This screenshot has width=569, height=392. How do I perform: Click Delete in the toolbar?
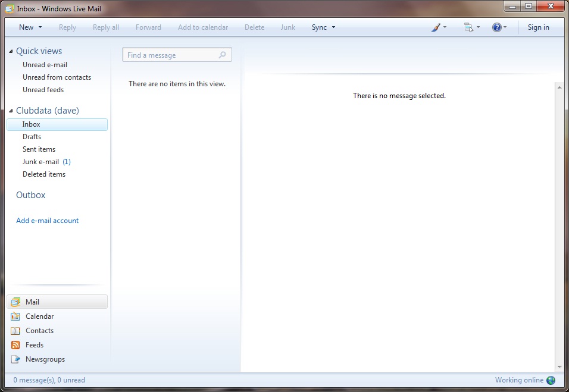(x=254, y=27)
